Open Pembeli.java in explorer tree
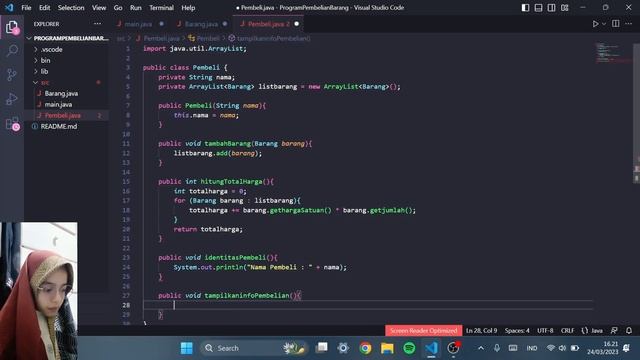This screenshot has height=360, width=640. point(67,116)
